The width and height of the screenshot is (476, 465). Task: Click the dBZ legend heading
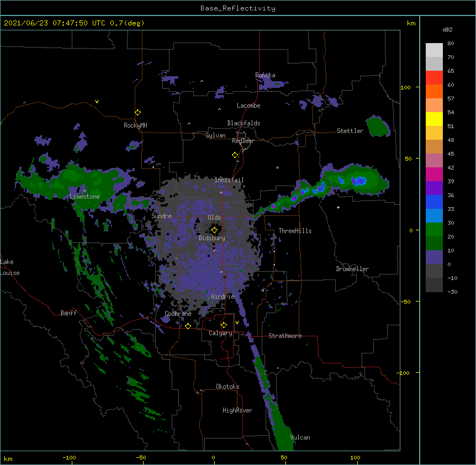[x=447, y=29]
